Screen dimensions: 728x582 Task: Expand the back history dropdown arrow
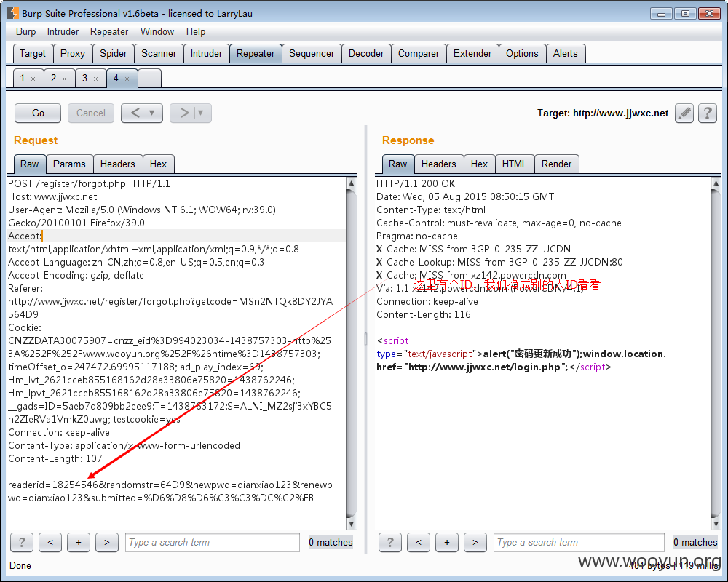pos(152,113)
